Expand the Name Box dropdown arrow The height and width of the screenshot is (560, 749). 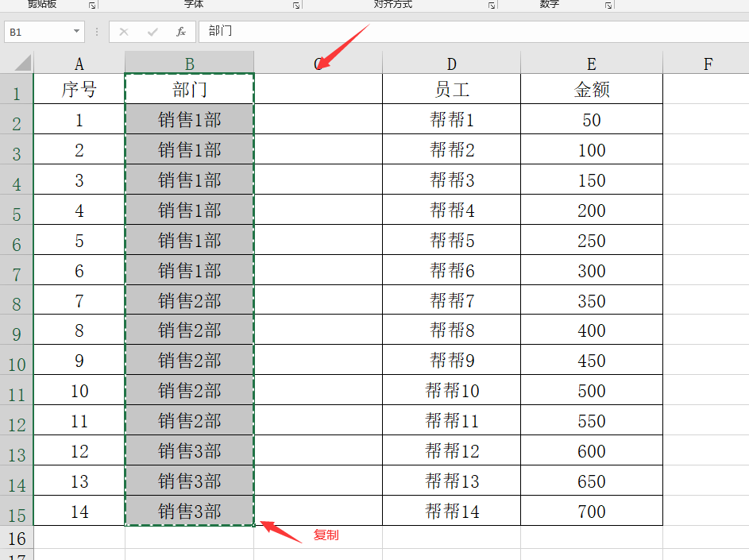tap(76, 32)
